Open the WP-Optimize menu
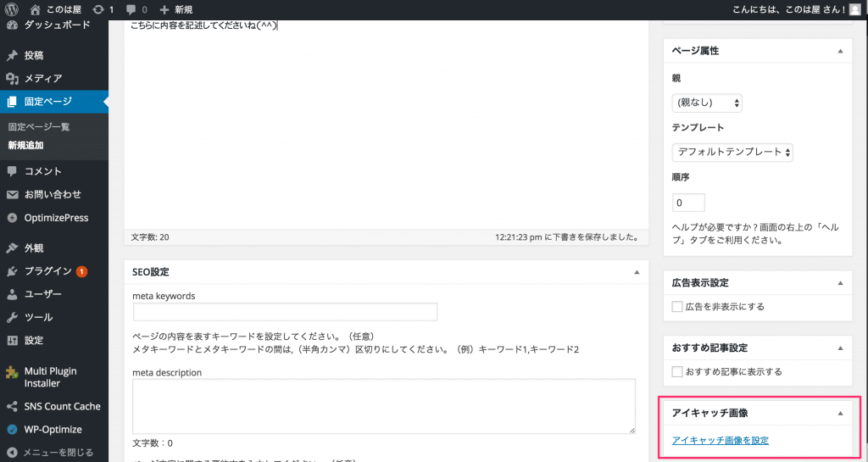The height and width of the screenshot is (462, 868). tap(54, 430)
